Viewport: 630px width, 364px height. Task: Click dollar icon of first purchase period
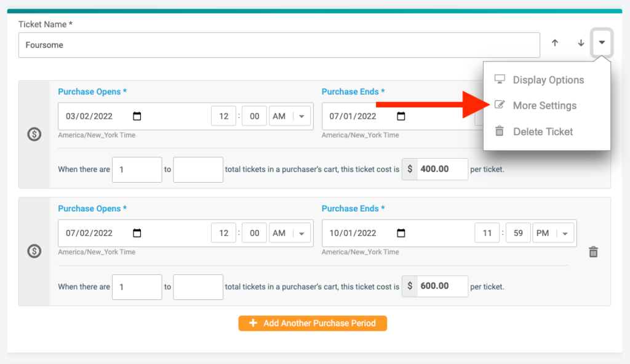pyautogui.click(x=34, y=134)
